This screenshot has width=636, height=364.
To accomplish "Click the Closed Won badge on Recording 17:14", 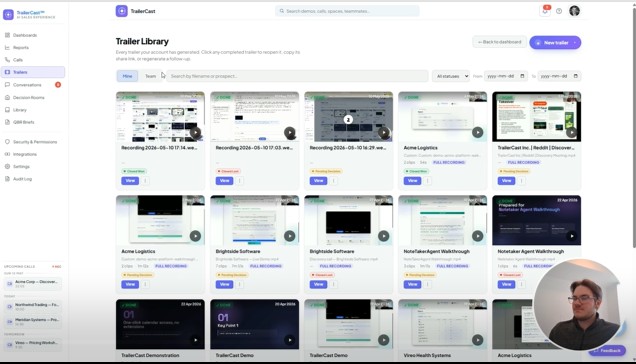I will click(x=134, y=171).
